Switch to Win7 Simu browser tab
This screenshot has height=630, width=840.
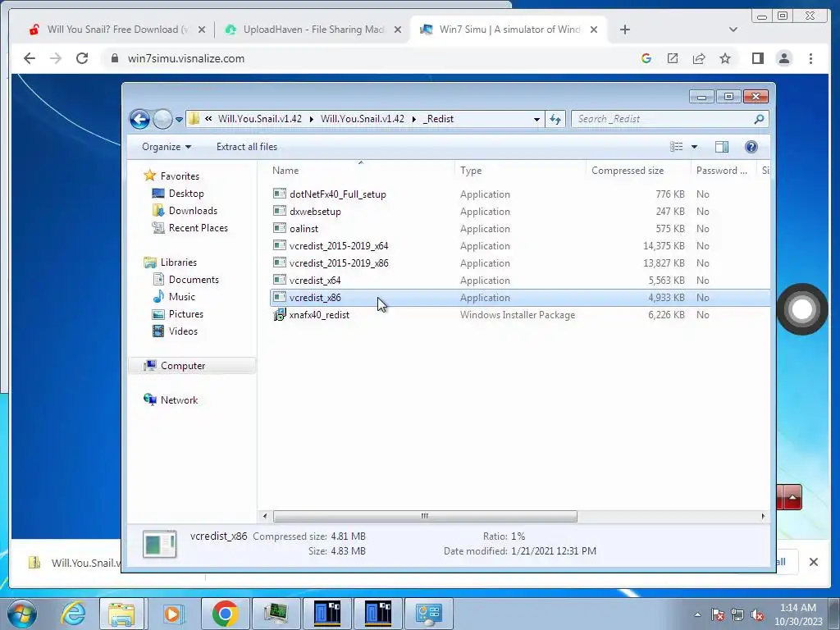(509, 30)
